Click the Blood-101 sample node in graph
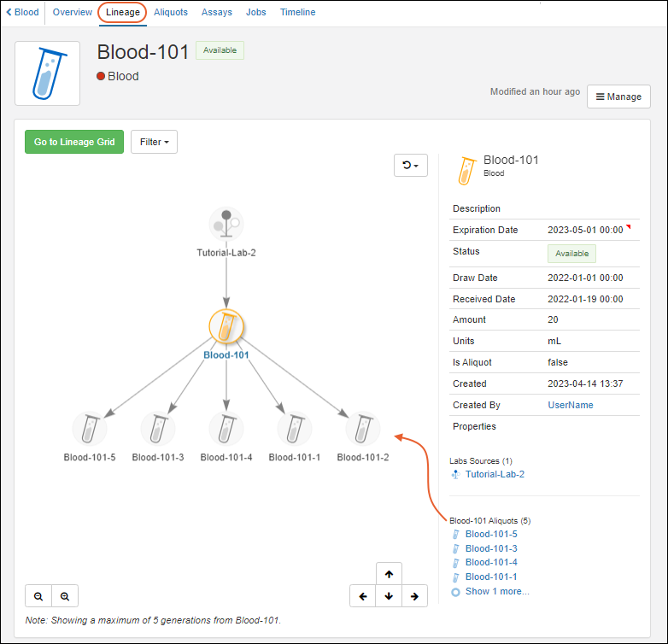The image size is (668, 644). pos(226,326)
